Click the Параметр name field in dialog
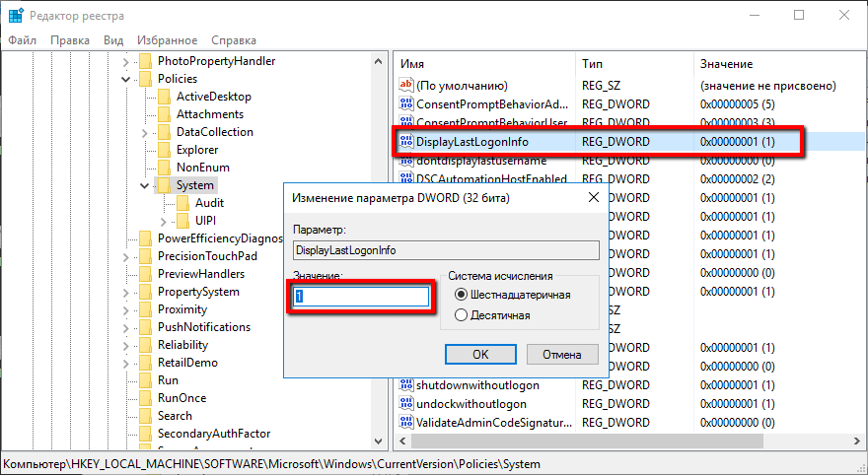Screen dimensions: 868x475 pos(446,250)
